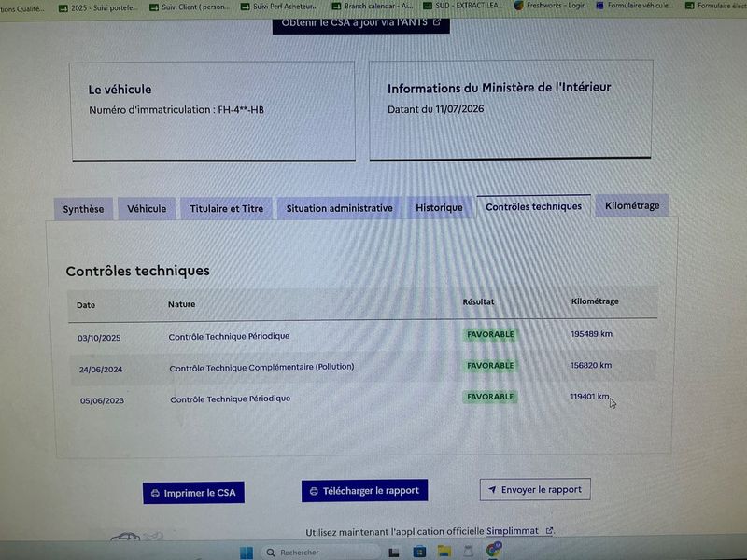Click the 195489 km value
The height and width of the screenshot is (560, 747).
pyautogui.click(x=591, y=334)
